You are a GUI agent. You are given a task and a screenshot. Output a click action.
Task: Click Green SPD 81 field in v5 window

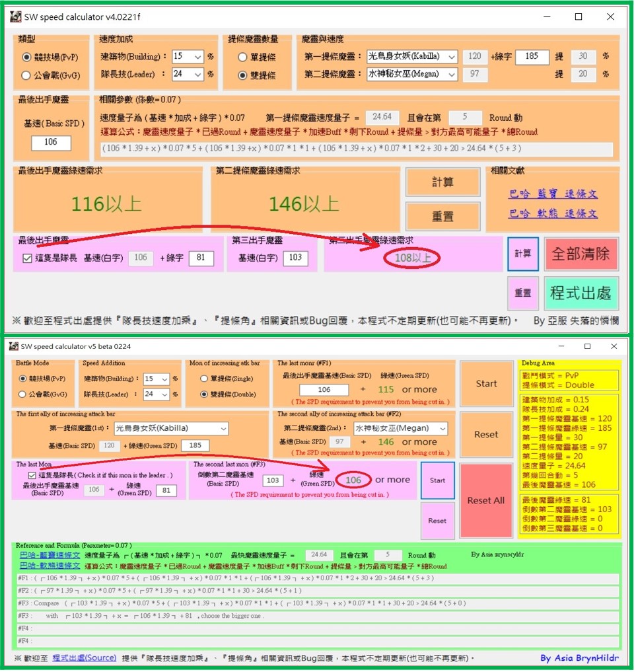[x=166, y=490]
